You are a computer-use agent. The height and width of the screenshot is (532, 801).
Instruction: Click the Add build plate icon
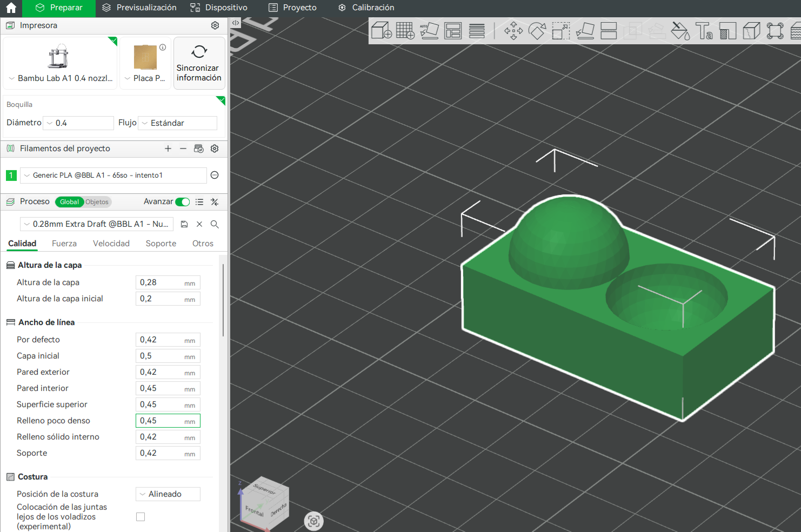(x=405, y=31)
